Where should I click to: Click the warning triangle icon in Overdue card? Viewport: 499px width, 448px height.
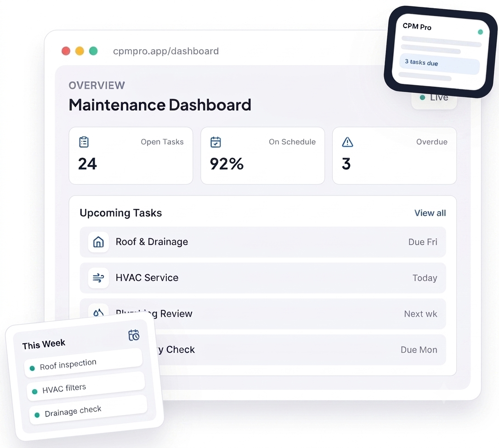tap(347, 142)
